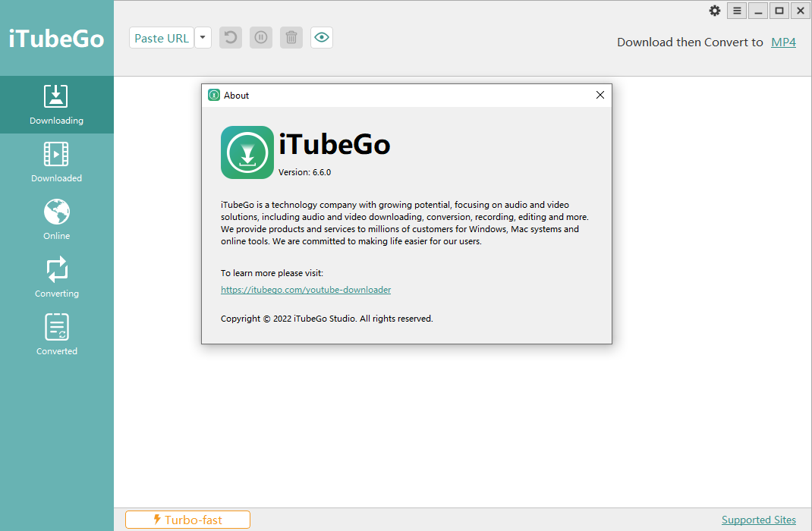Open the Converted files section

(56, 335)
